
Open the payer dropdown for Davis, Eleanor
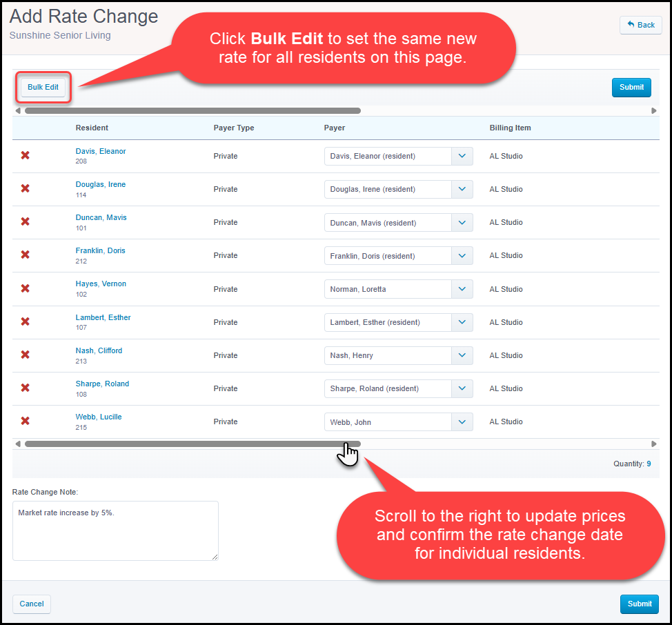click(x=462, y=156)
